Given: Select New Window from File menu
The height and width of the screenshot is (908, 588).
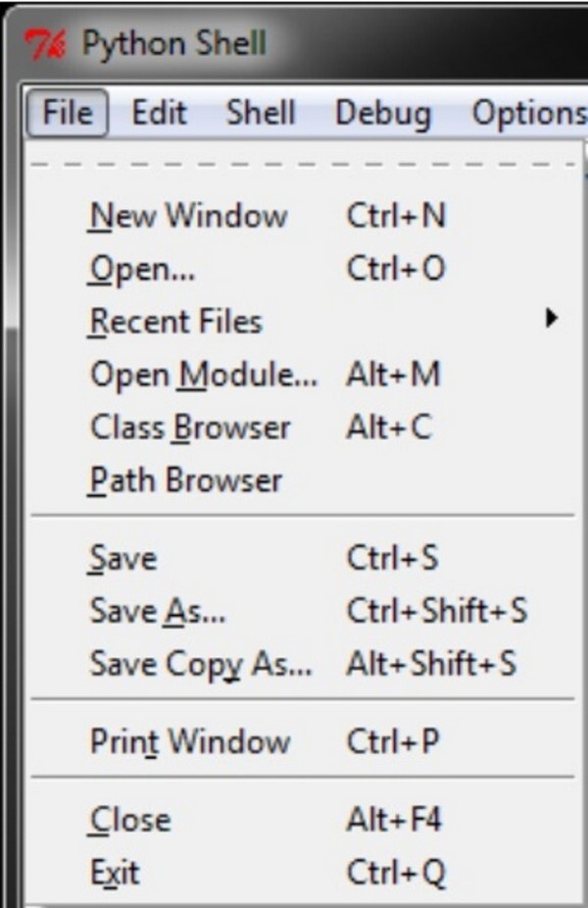Looking at the screenshot, I should tap(306, 216).
